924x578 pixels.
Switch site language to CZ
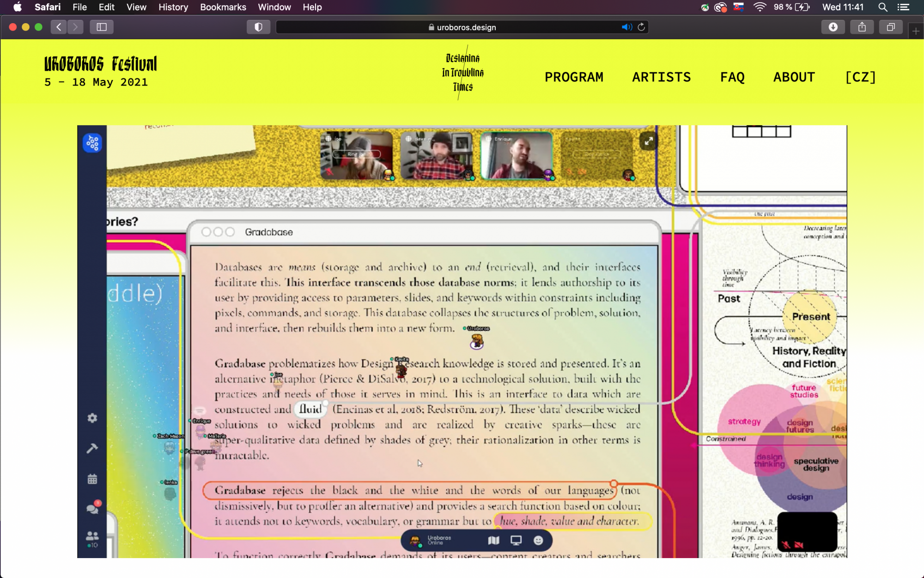coord(860,77)
